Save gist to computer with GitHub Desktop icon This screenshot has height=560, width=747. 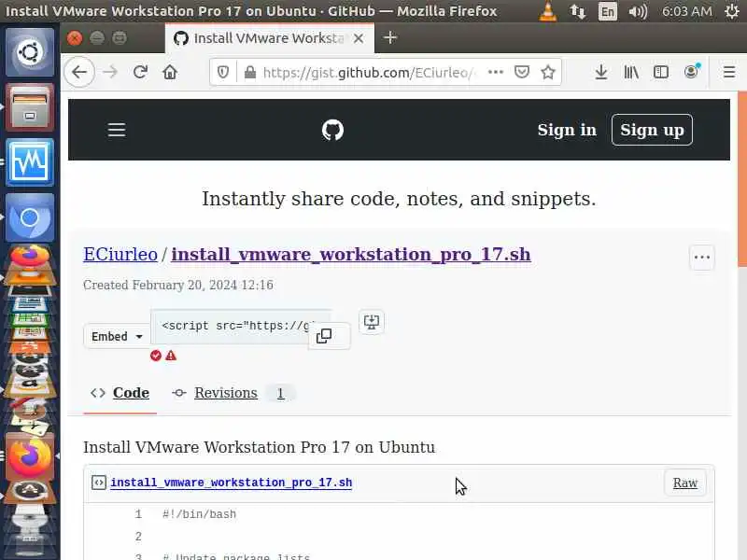coord(372,322)
